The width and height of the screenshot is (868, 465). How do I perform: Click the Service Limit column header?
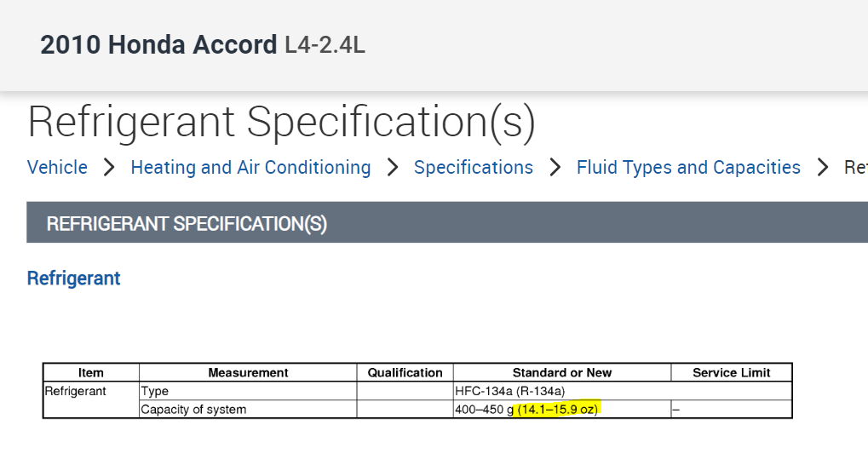(x=731, y=372)
